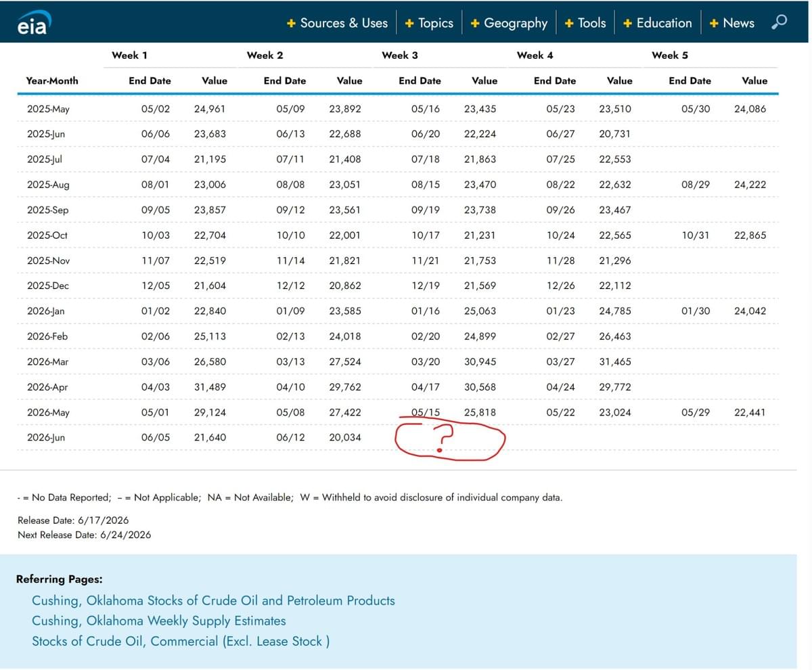This screenshot has height=670, width=812.
Task: Select the 06/12 end date cell
Action: [x=291, y=438]
